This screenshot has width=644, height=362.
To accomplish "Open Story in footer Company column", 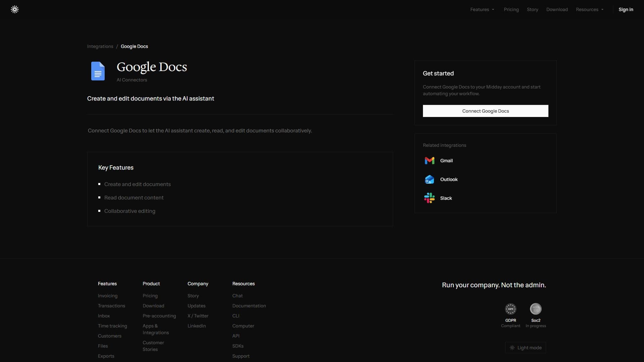I will (193, 296).
